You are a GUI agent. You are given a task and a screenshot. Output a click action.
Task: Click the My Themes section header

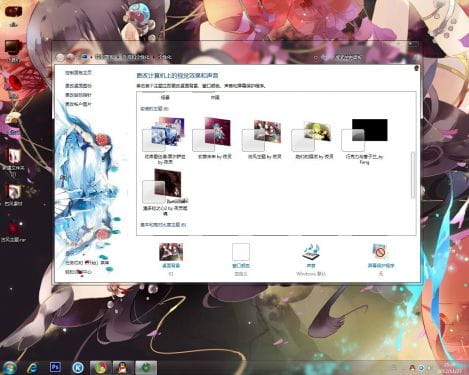point(154,109)
